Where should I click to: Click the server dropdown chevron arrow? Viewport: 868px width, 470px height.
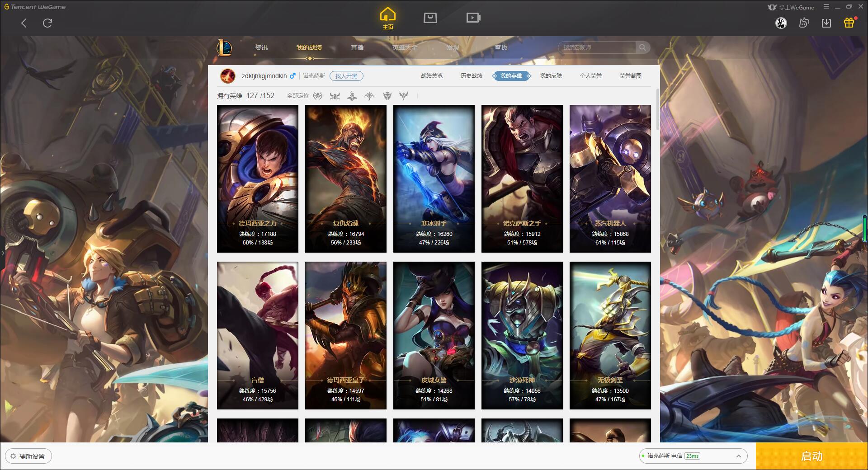(738, 456)
